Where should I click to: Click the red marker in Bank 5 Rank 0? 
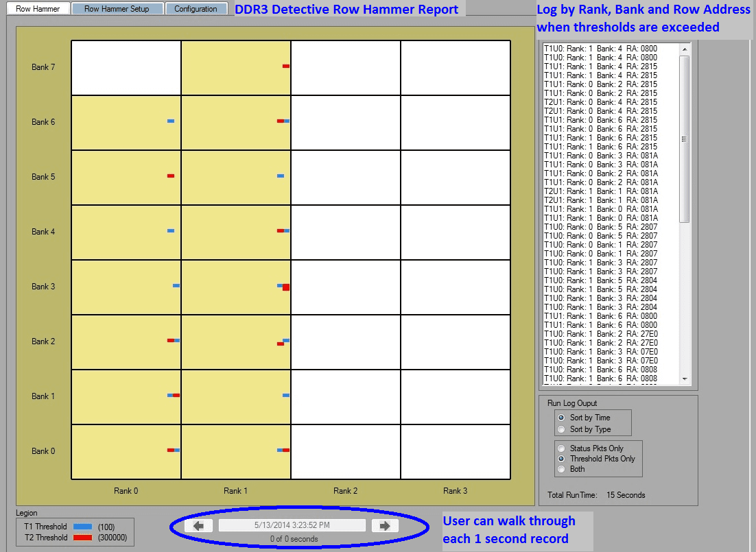pos(171,176)
